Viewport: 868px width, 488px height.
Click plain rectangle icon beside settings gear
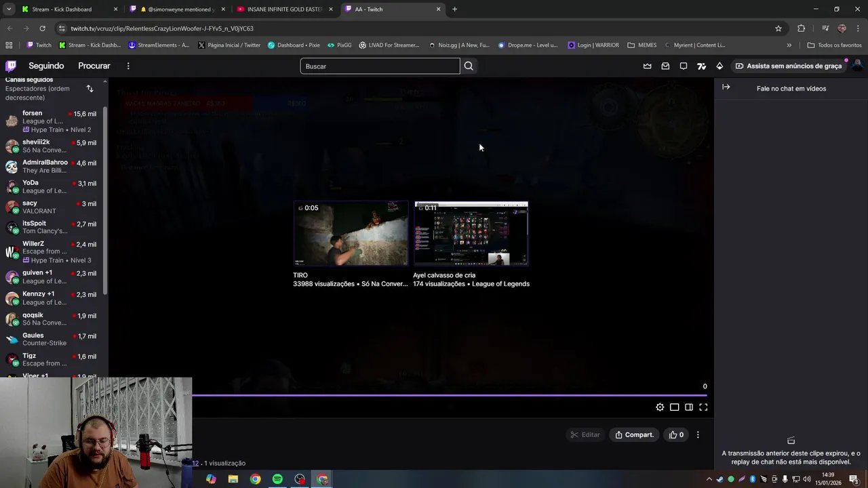(675, 407)
